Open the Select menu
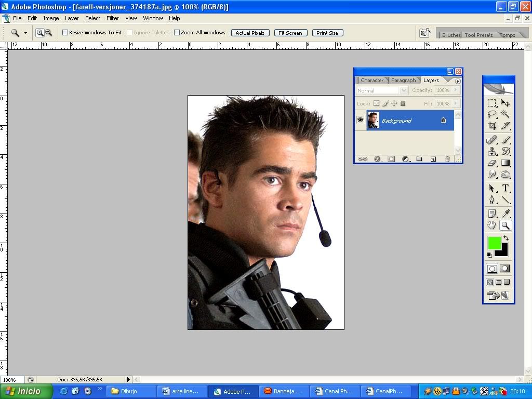Screen dimensions: 532x399 click(x=92, y=18)
